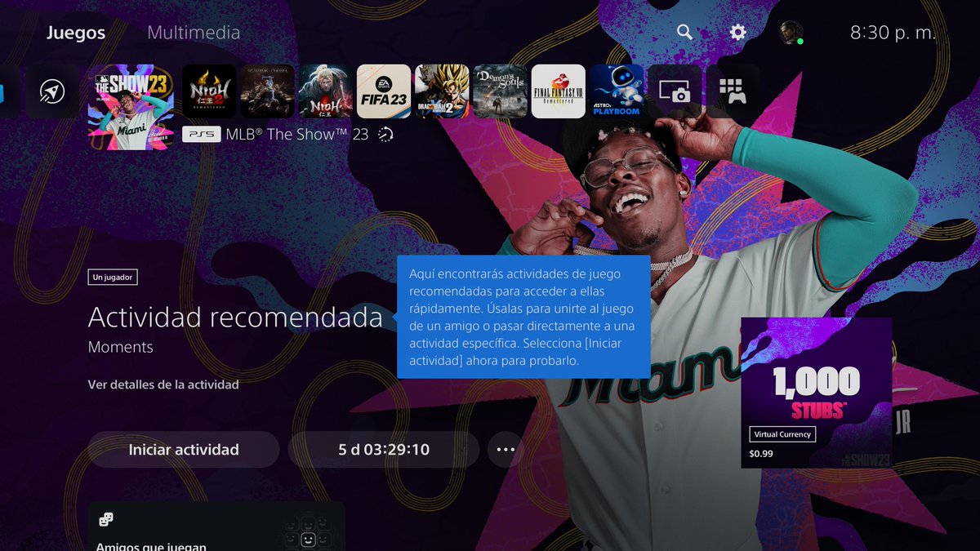
Task: Click the Iniciar actividad button
Action: click(x=184, y=450)
